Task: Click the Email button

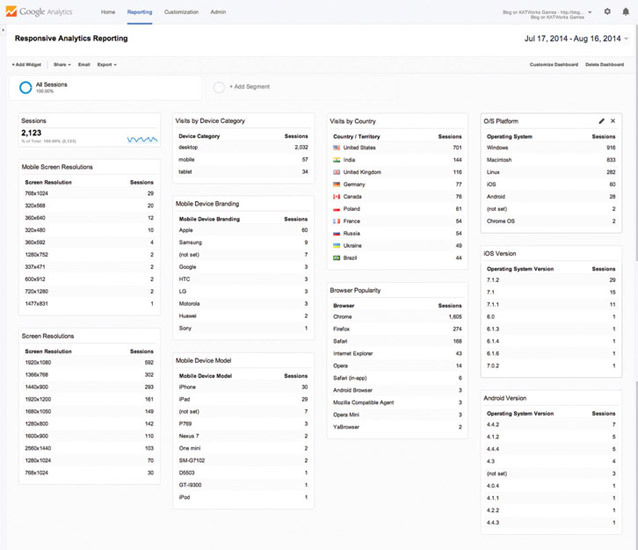Action: tap(84, 64)
